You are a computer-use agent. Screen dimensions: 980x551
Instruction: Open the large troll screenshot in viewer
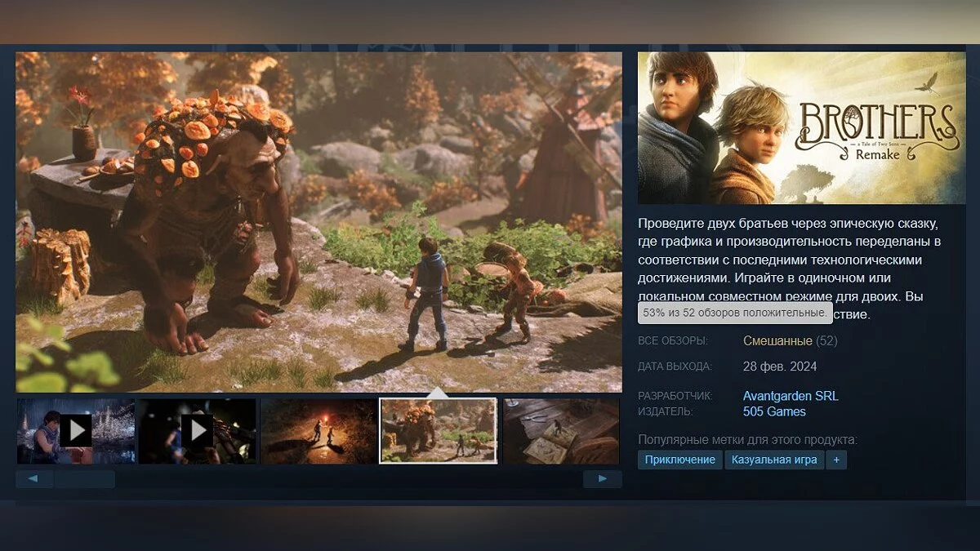point(318,222)
